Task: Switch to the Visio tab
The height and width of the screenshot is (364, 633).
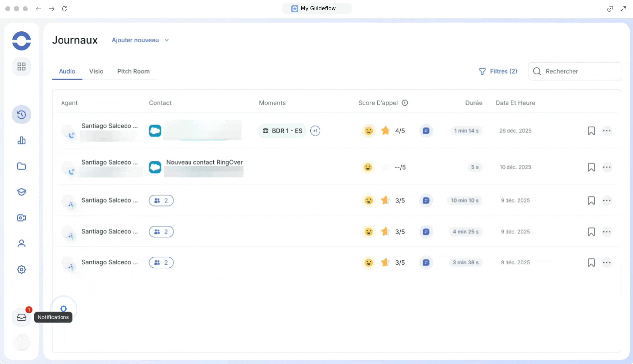Action: point(96,71)
